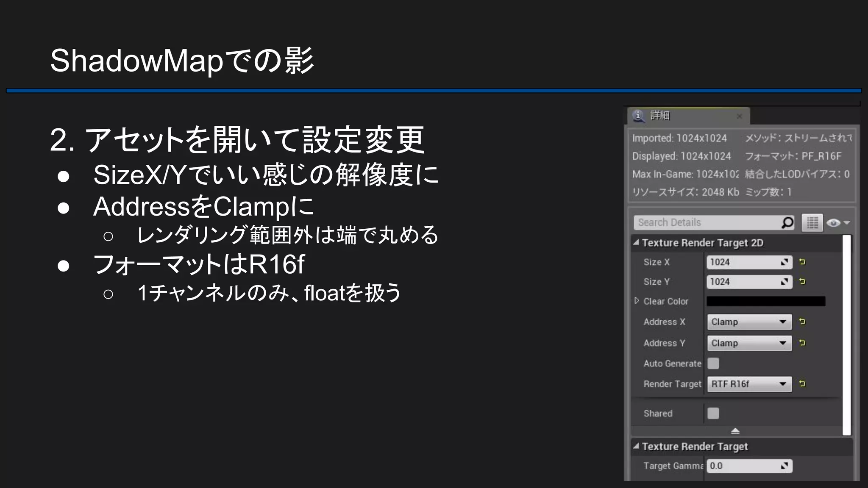Click the Imported: 1024x1024 text
The width and height of the screenshot is (868, 488).
679,138
